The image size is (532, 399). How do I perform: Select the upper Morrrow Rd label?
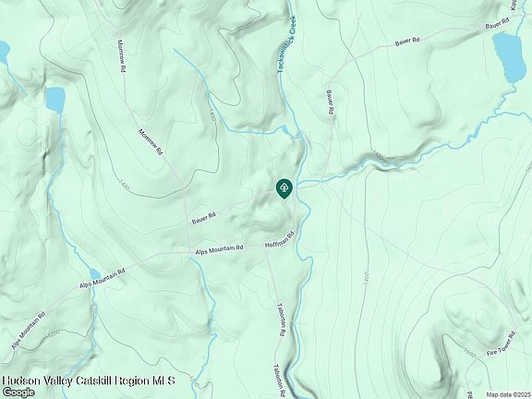tap(122, 55)
